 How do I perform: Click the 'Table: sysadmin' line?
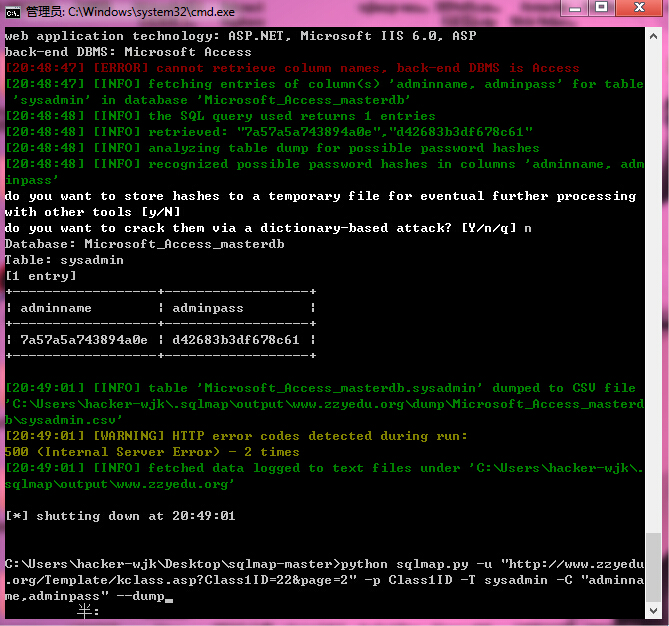[x=64, y=260]
